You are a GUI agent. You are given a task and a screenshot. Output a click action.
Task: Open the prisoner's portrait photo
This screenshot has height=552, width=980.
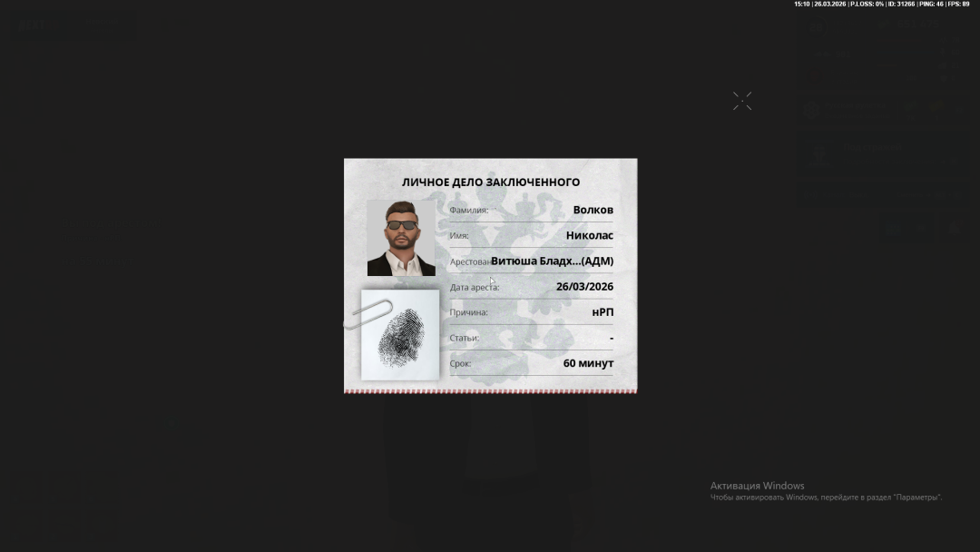[x=400, y=238]
